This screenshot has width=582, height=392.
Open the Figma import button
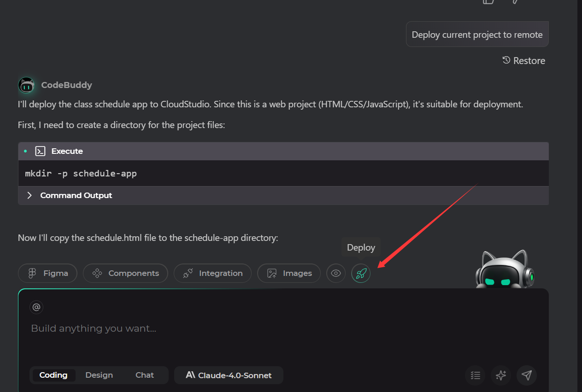[47, 273]
